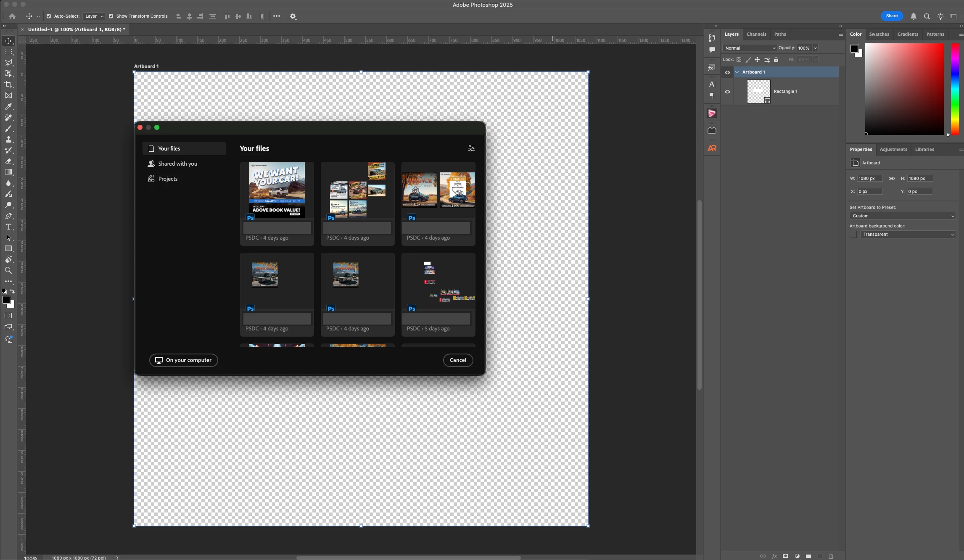Image resolution: width=964 pixels, height=560 pixels.
Task: Open the Swatches tab
Action: click(879, 34)
